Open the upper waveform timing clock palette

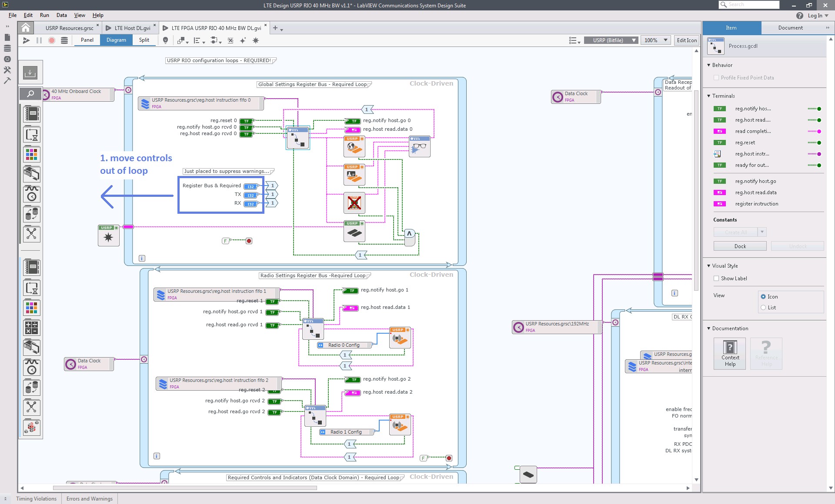point(32,194)
